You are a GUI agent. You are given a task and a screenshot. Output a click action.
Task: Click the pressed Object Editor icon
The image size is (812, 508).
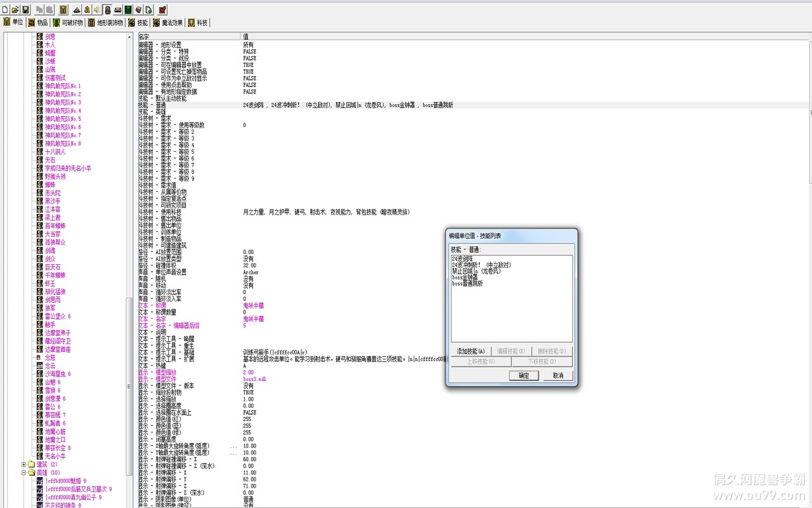[107, 10]
